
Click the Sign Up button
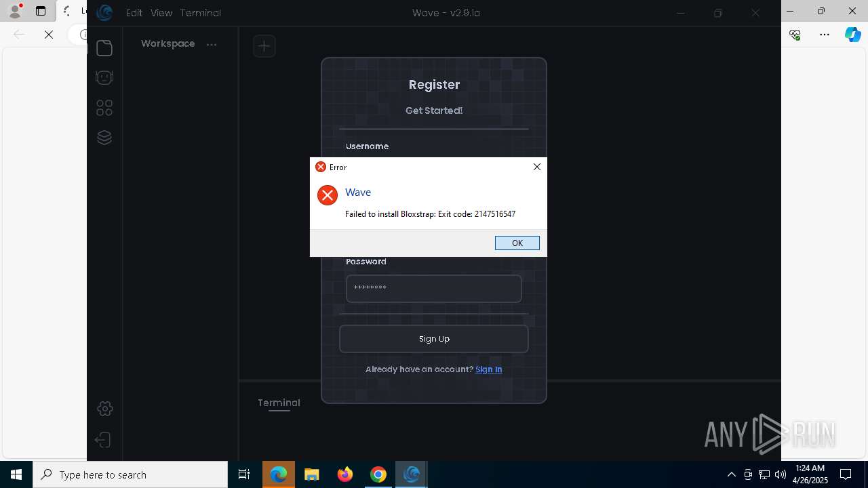click(x=434, y=339)
